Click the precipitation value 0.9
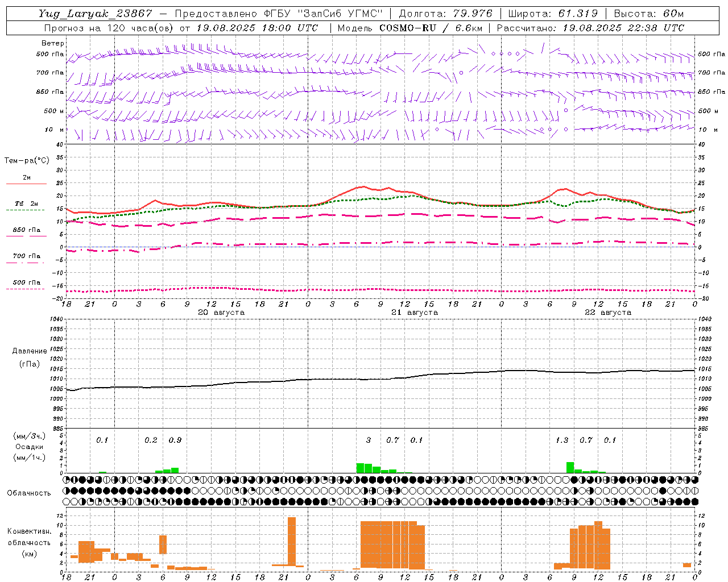 click(x=175, y=440)
